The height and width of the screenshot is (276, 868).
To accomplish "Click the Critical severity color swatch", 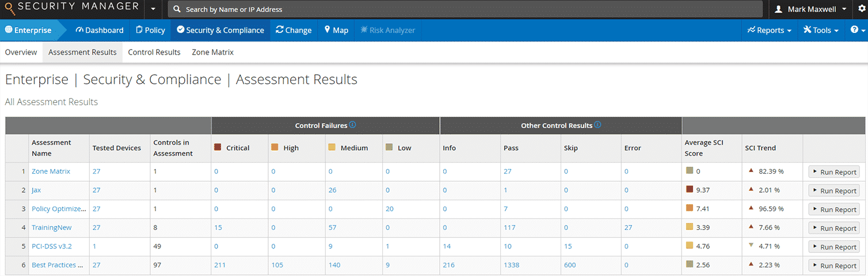I will [218, 148].
